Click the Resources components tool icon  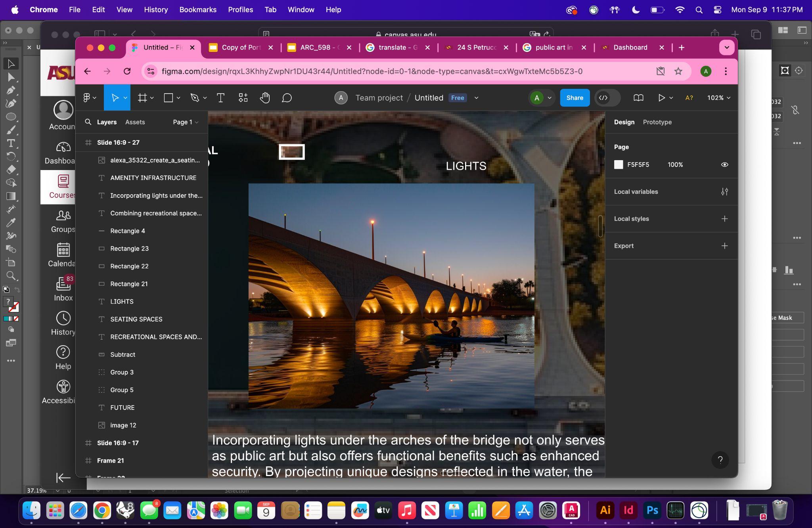click(243, 98)
